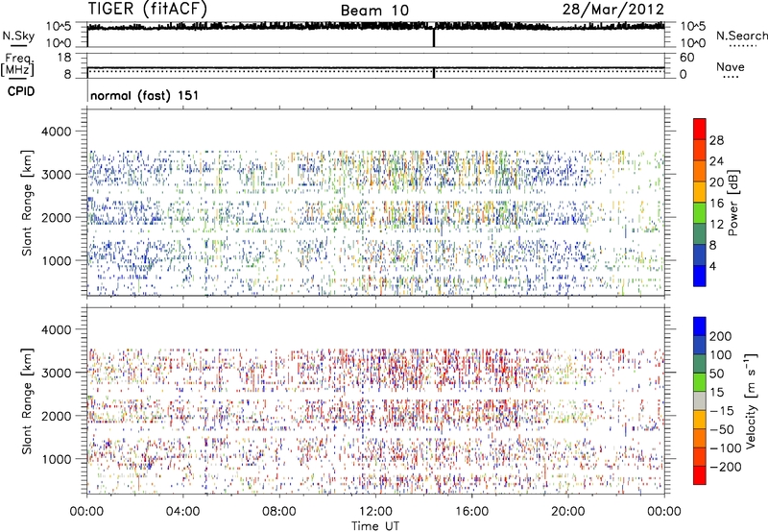
Task: Click the 2000 tick on velocity panel
Action: 57,416
